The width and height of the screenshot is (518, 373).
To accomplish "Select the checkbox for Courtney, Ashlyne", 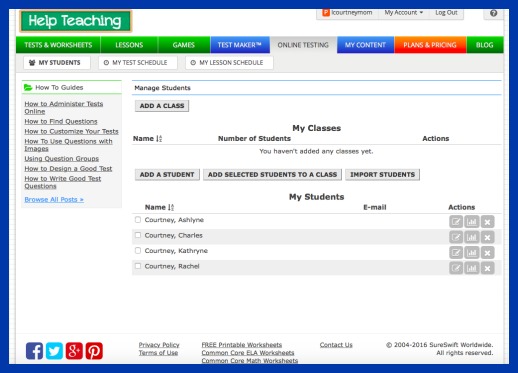I will 138,220.
